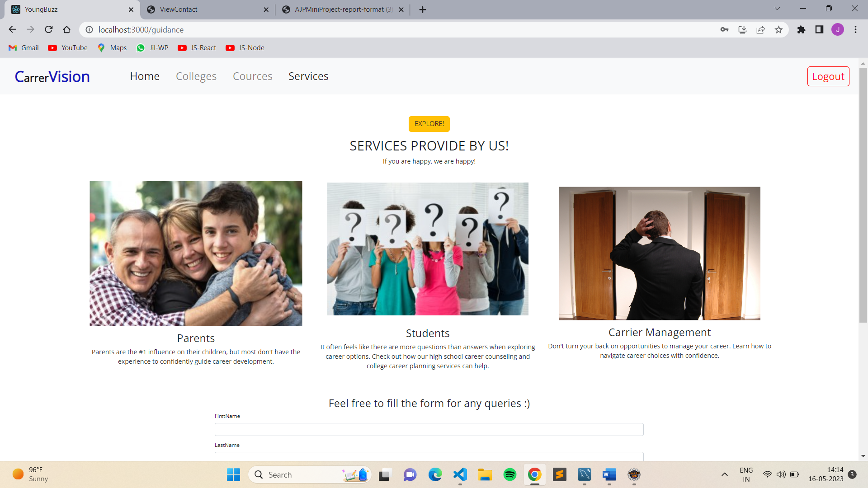Open Spotify from the taskbar
The height and width of the screenshot is (488, 868).
509,474
